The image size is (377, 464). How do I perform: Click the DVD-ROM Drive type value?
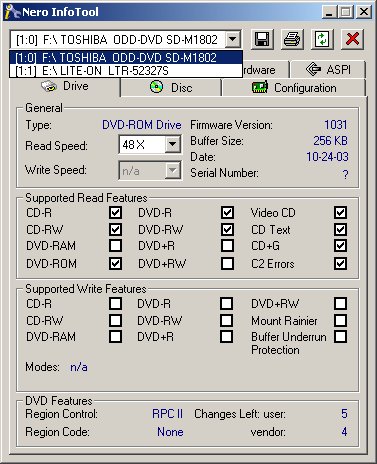coord(142,125)
